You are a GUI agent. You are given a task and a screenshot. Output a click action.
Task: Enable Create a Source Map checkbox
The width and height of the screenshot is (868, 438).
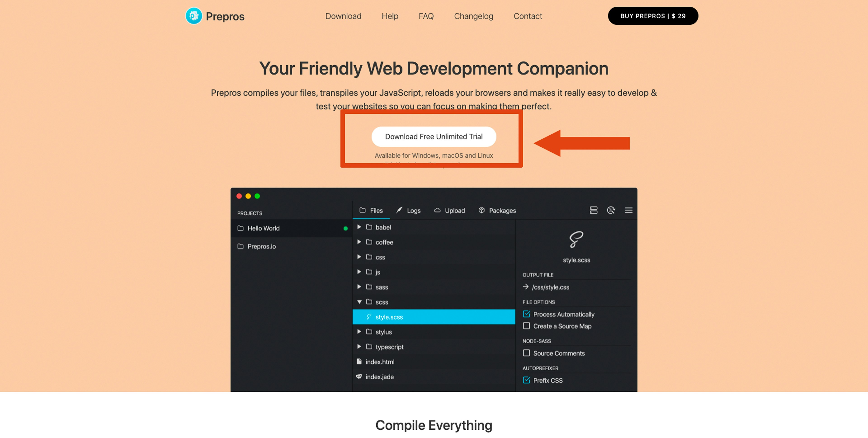(526, 326)
